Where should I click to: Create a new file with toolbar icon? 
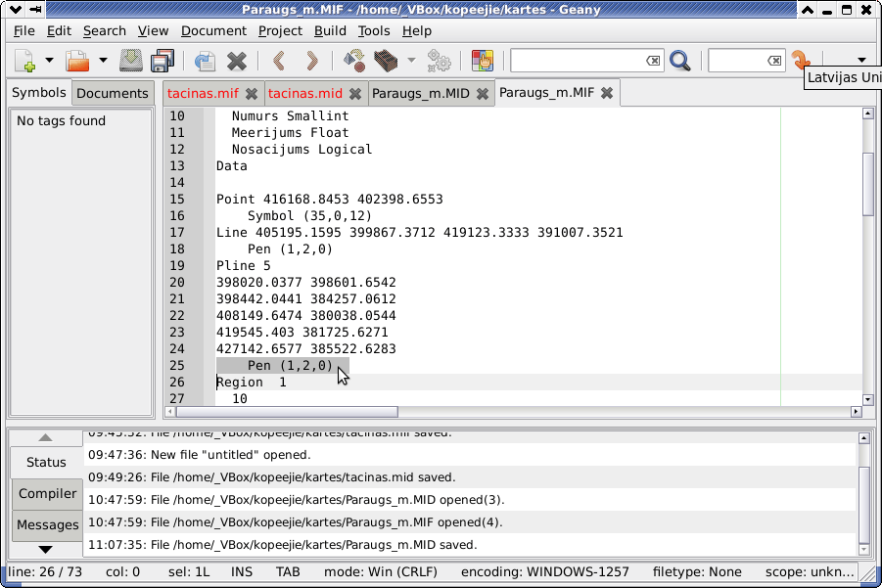(25, 60)
